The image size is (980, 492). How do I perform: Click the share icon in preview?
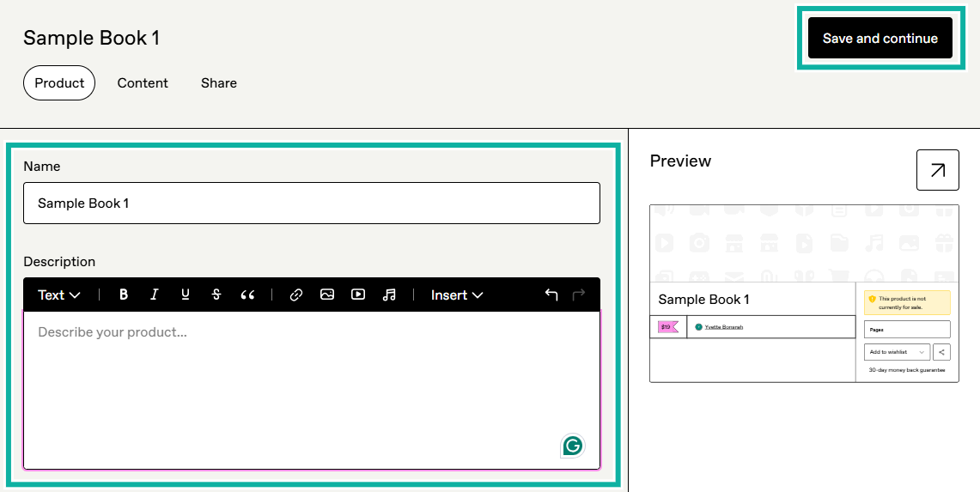pyautogui.click(x=941, y=352)
